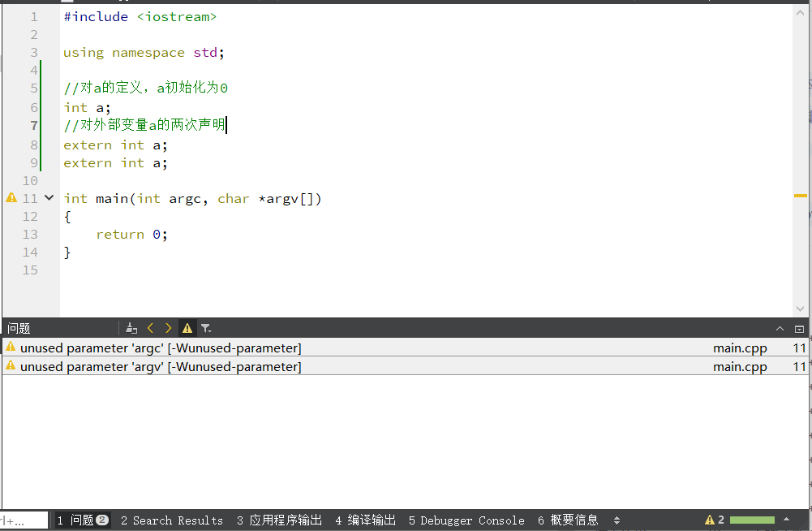
Task: Select the unused parameter 'argc' warning
Action: pyautogui.click(x=405, y=348)
